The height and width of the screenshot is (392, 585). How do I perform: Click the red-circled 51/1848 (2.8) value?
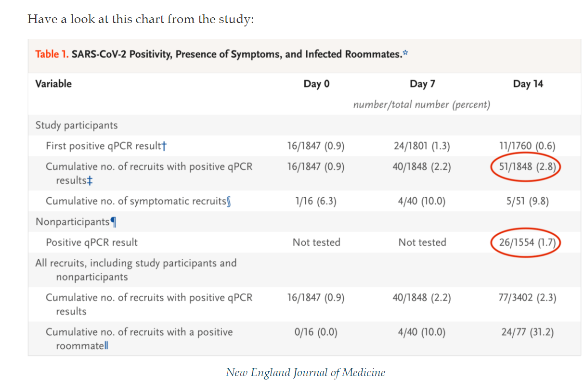click(x=526, y=167)
